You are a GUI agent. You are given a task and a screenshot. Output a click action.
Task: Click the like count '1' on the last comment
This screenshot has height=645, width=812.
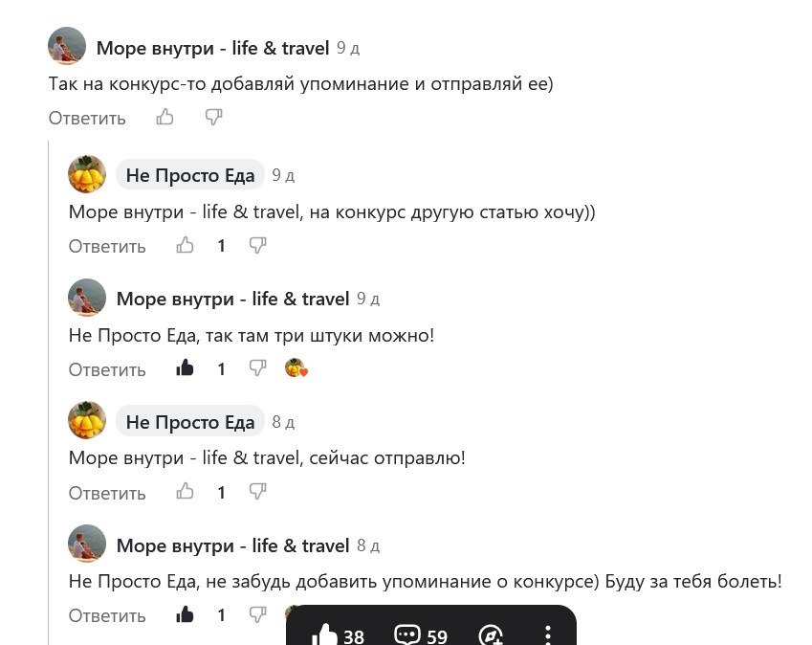coord(221,614)
